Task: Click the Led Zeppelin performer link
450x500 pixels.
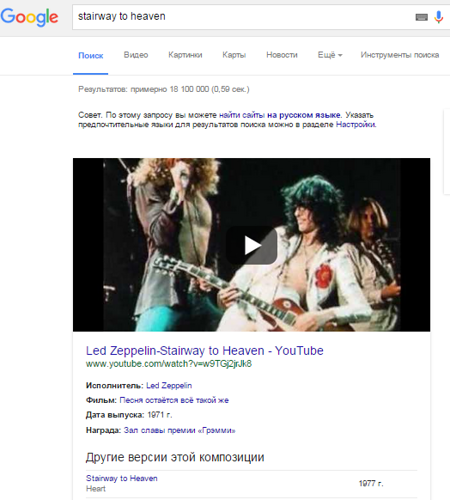Action: click(x=169, y=386)
